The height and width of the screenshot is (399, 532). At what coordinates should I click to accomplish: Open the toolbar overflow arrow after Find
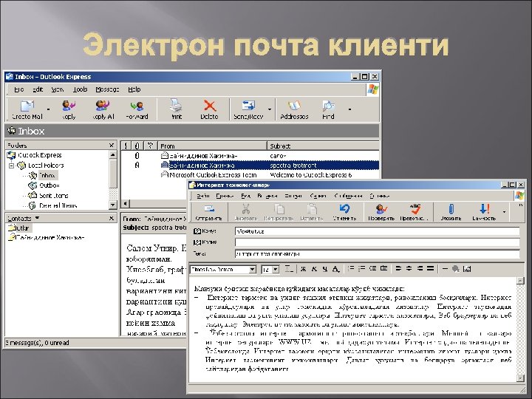point(349,109)
